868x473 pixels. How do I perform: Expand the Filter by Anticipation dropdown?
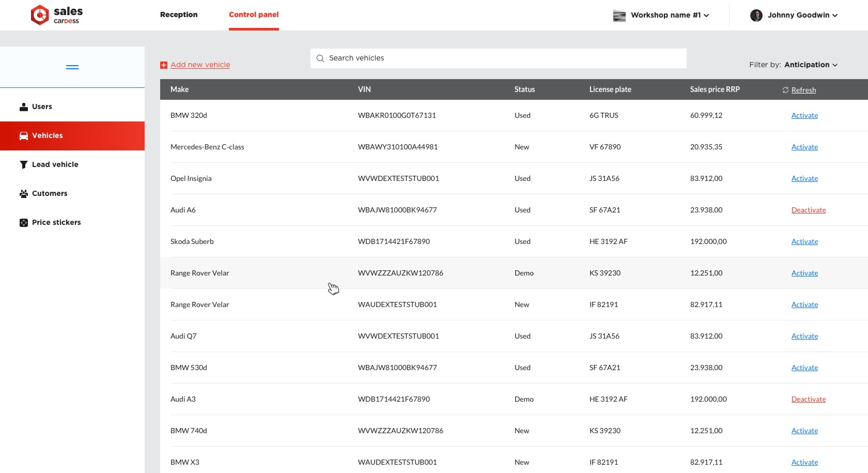pyautogui.click(x=811, y=65)
